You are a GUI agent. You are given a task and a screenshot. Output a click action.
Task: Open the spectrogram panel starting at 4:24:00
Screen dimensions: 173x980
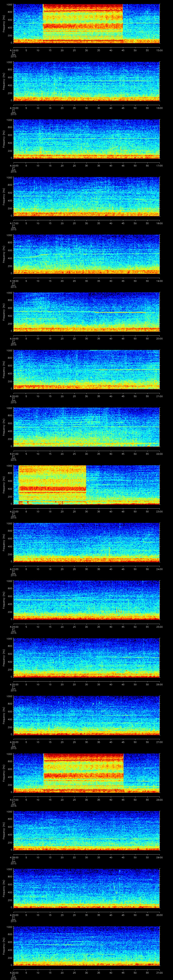(x=86, y=600)
